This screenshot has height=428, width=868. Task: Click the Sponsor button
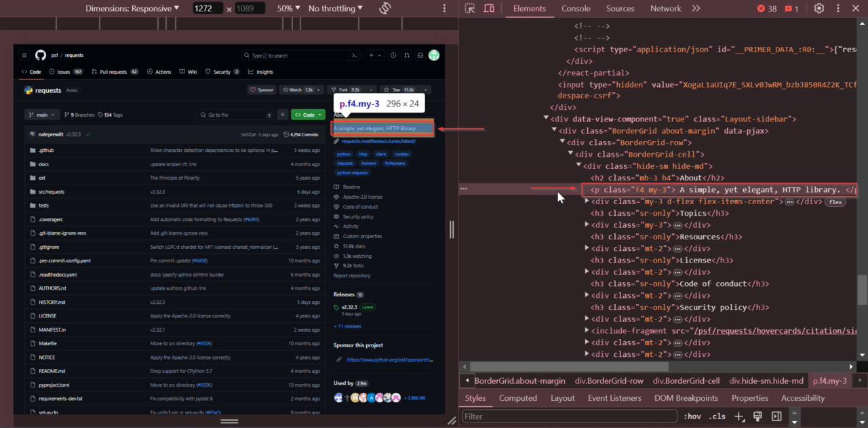(x=262, y=90)
